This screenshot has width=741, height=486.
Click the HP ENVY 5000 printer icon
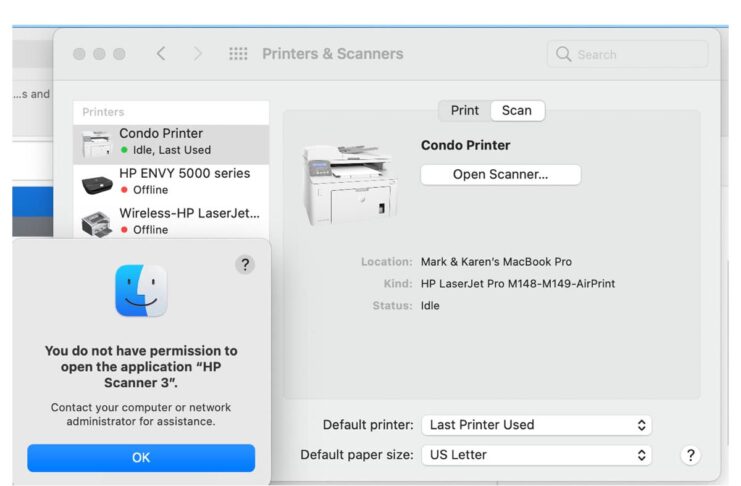tap(96, 184)
